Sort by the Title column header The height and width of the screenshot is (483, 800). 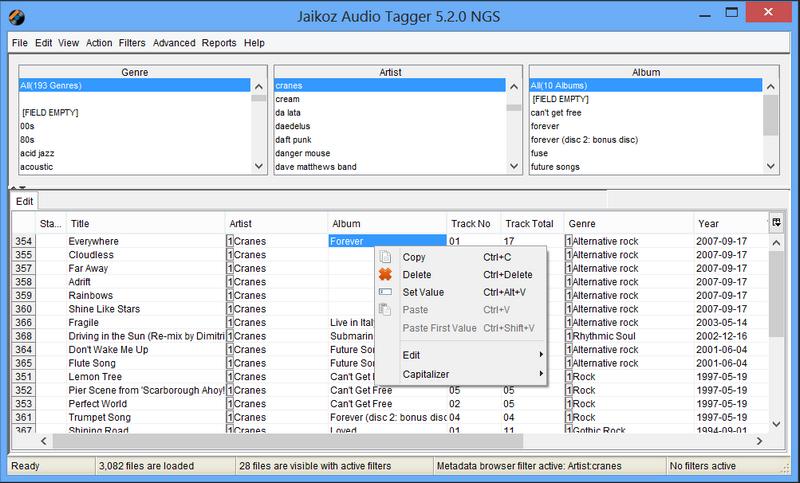pos(146,223)
